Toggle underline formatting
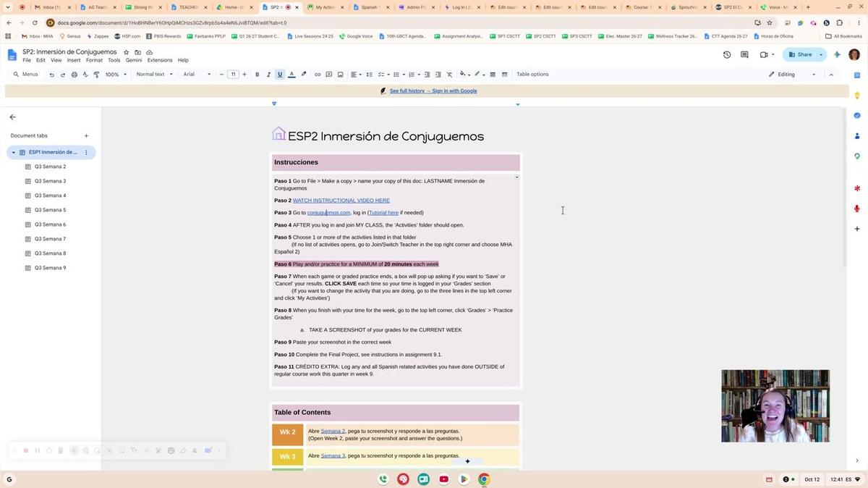The height and width of the screenshot is (488, 868). click(280, 75)
